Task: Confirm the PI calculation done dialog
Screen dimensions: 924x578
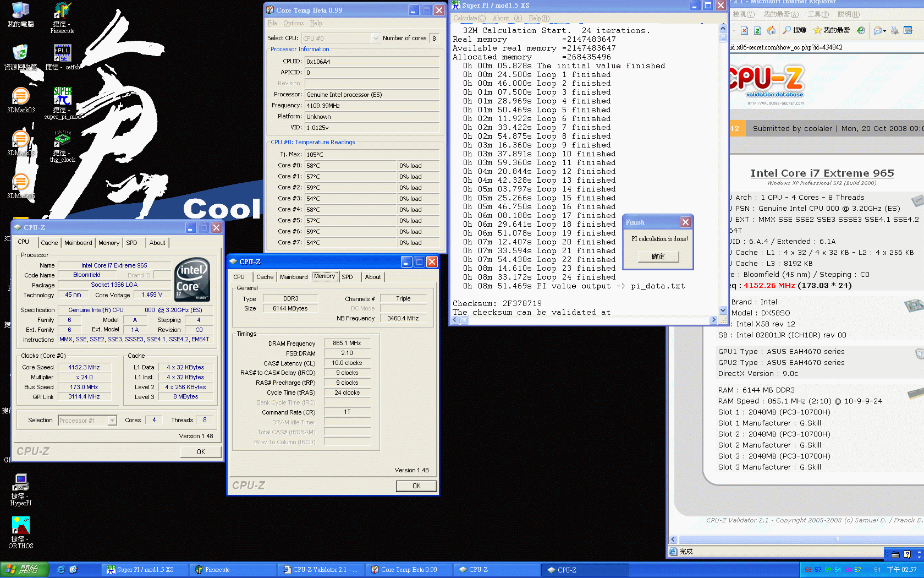Action: coord(658,257)
